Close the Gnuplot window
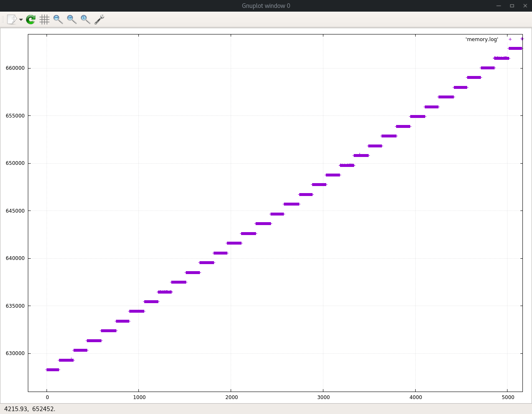Image resolution: width=532 pixels, height=414 pixels. coord(525,6)
